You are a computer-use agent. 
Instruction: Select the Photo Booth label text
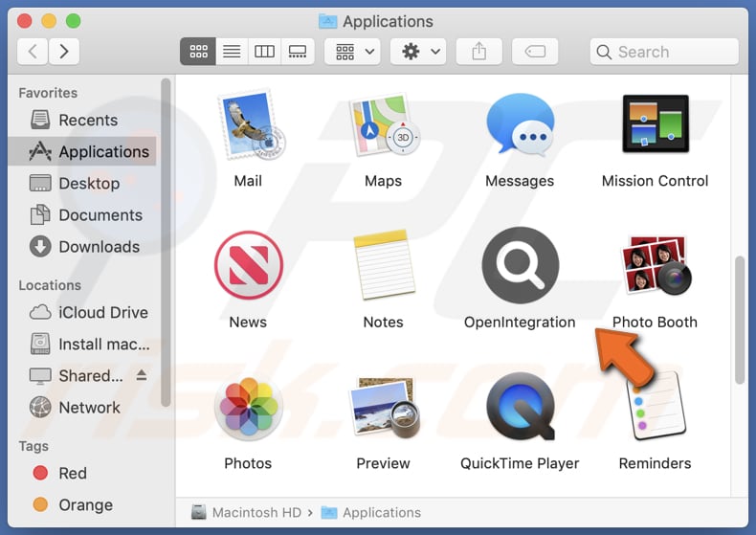click(x=655, y=322)
